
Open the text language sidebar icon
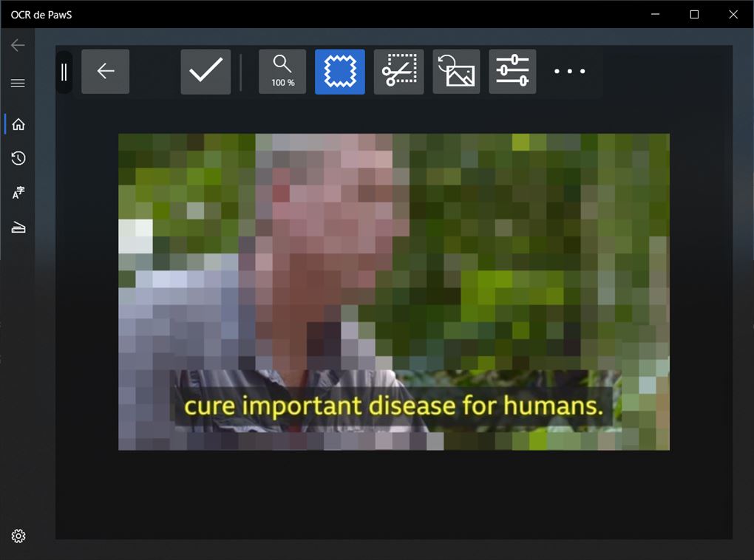18,193
